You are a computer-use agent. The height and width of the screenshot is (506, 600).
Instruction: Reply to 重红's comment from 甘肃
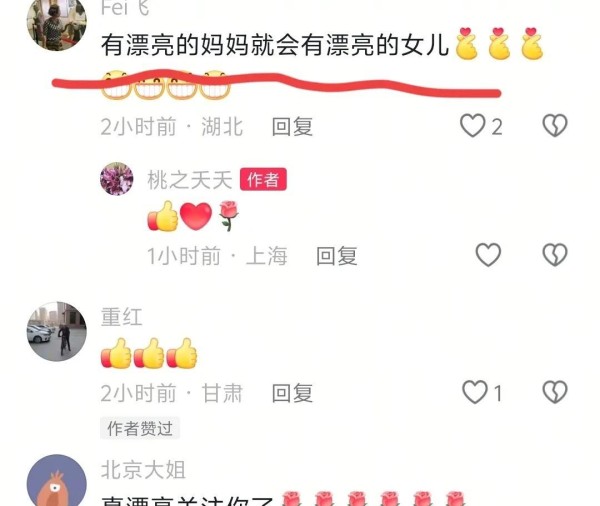tap(292, 393)
